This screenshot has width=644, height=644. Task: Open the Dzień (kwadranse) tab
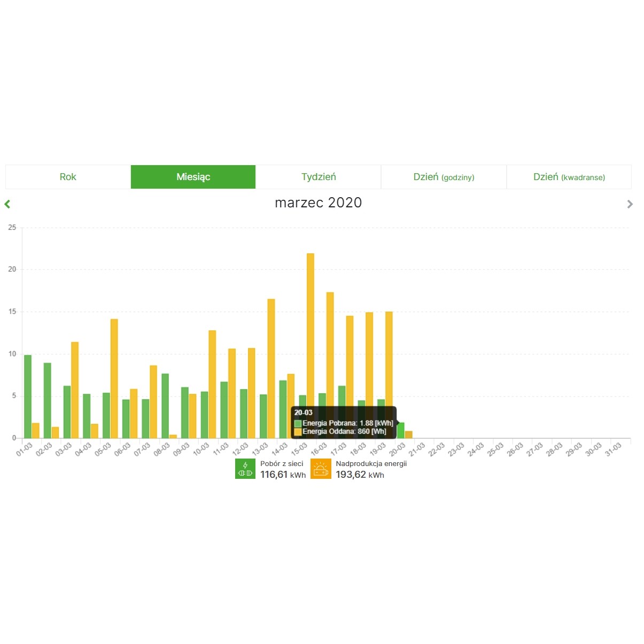[x=569, y=177]
